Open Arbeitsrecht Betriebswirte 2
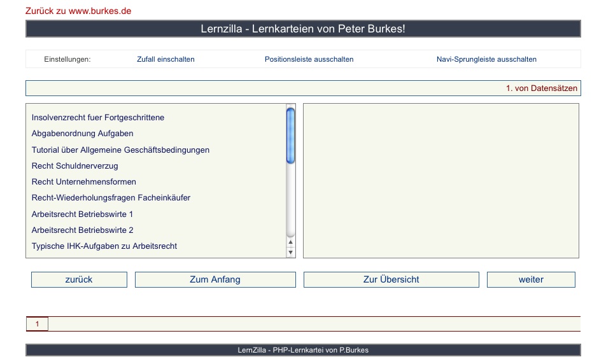 tap(82, 230)
